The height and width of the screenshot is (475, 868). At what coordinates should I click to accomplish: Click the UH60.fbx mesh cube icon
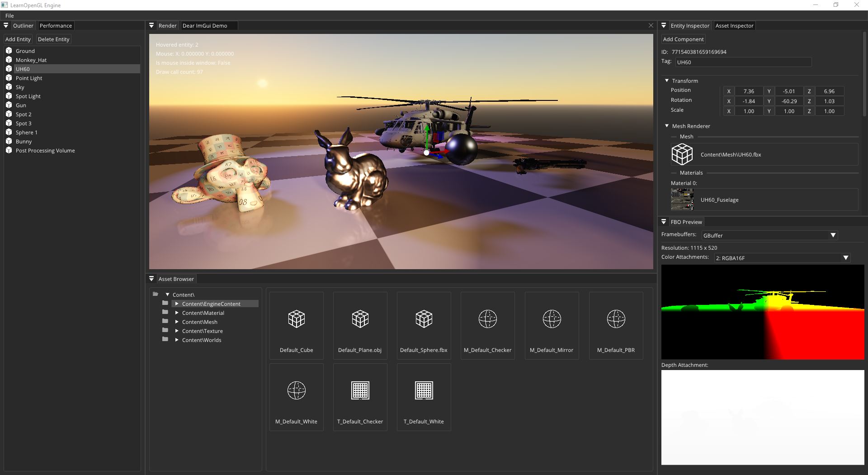[x=682, y=154]
